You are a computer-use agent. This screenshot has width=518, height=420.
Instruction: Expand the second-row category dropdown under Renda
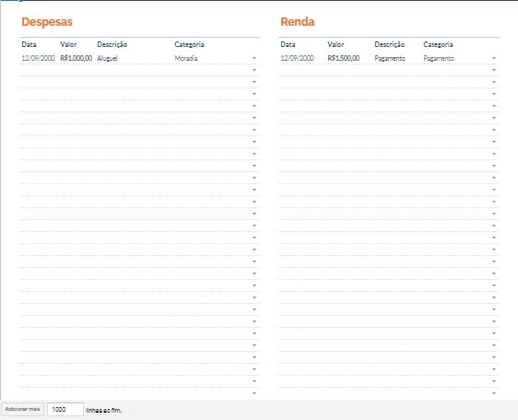[494, 70]
